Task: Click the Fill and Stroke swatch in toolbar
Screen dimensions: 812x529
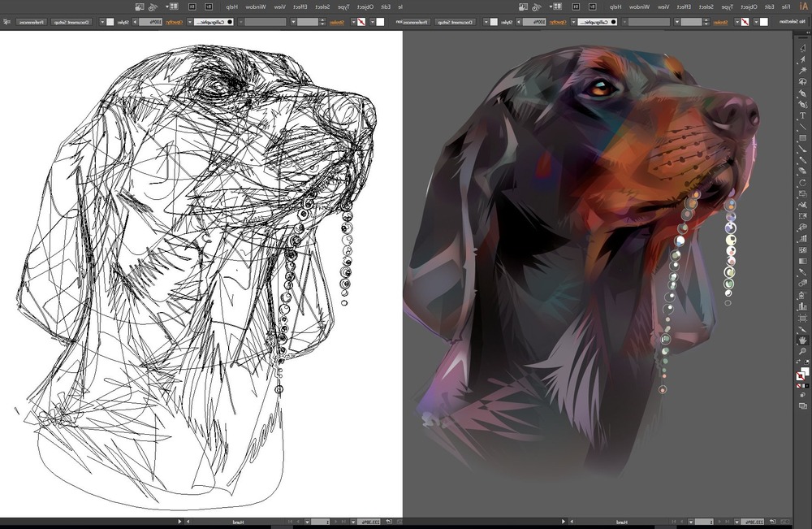Action: coord(802,374)
